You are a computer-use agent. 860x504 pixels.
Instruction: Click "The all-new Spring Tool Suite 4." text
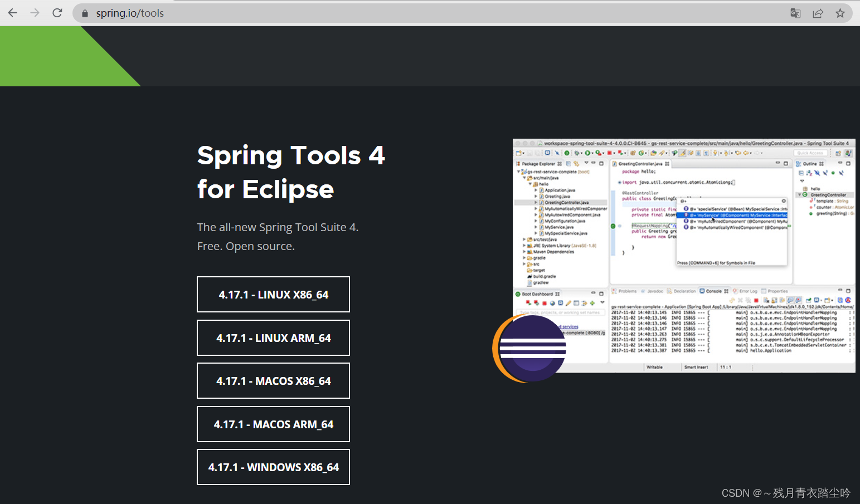[x=278, y=227]
